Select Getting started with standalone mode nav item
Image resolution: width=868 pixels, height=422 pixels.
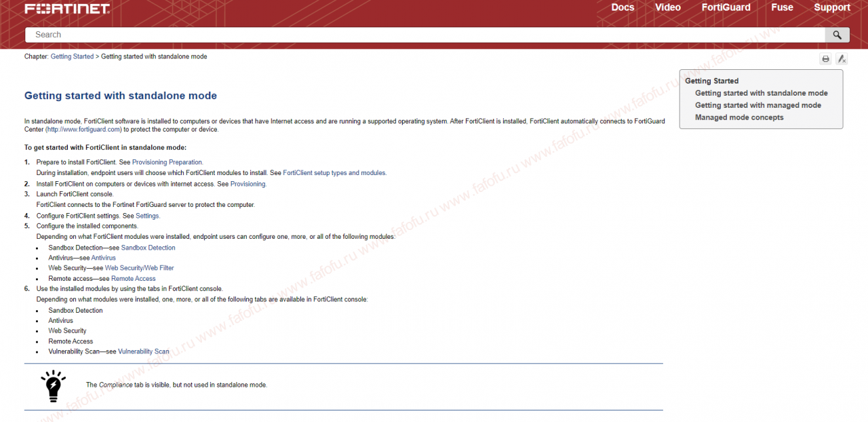point(761,93)
